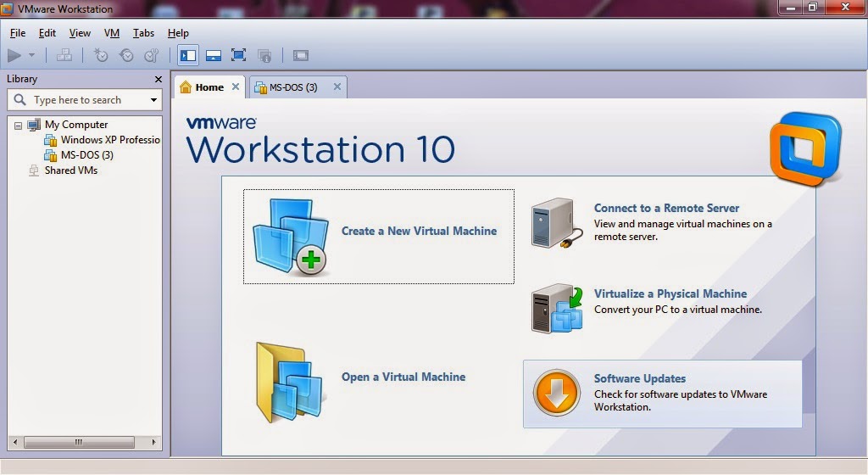868x475 pixels.
Task: Click the remote server tower icon
Action: pos(556,223)
